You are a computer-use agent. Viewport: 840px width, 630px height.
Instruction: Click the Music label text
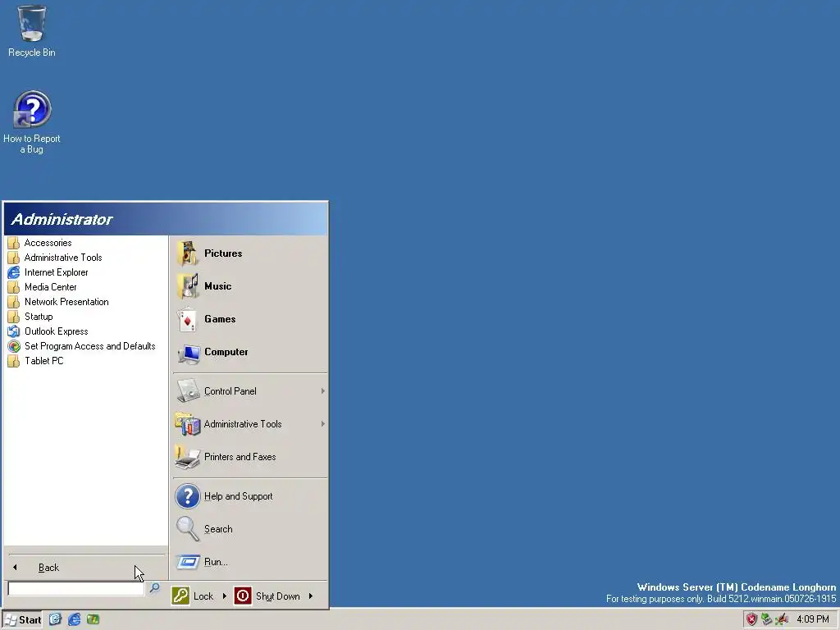(217, 286)
